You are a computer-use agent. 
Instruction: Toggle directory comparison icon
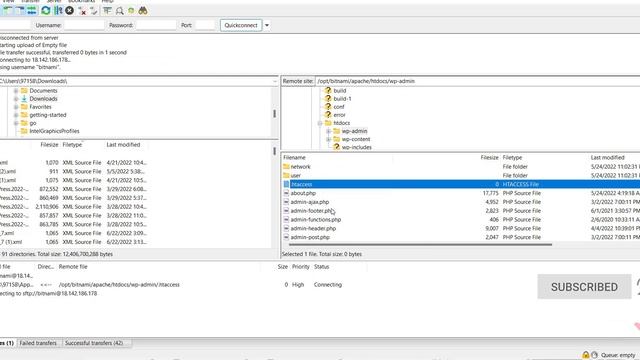pos(119,11)
